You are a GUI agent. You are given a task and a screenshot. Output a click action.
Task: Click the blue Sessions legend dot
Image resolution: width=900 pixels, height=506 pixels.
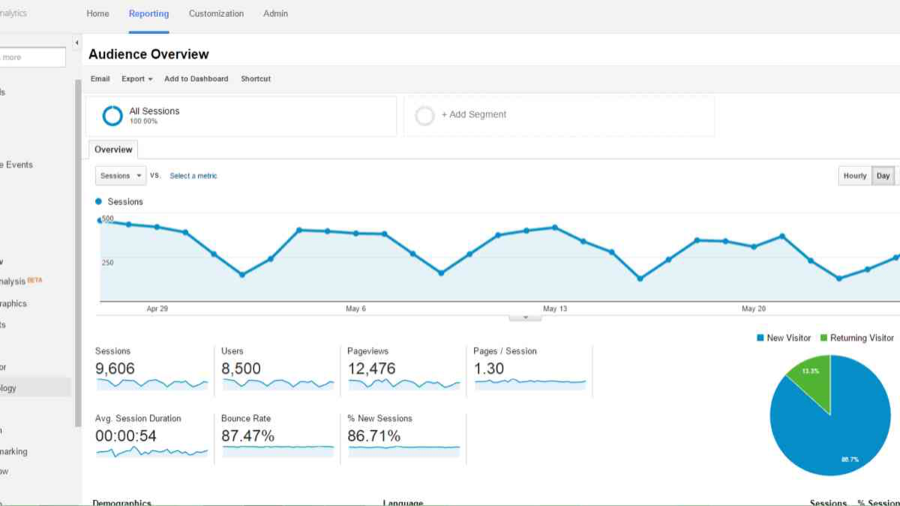(99, 202)
